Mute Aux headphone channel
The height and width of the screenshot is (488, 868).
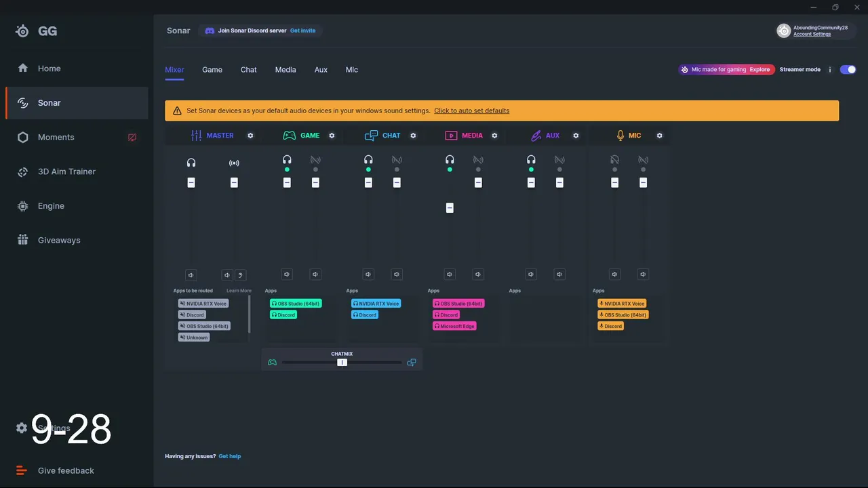[x=531, y=274]
